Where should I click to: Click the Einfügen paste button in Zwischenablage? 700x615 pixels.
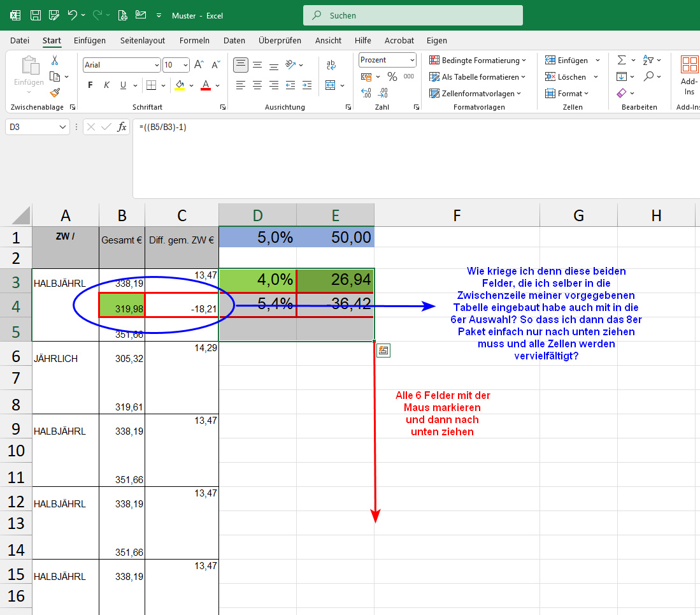[29, 75]
